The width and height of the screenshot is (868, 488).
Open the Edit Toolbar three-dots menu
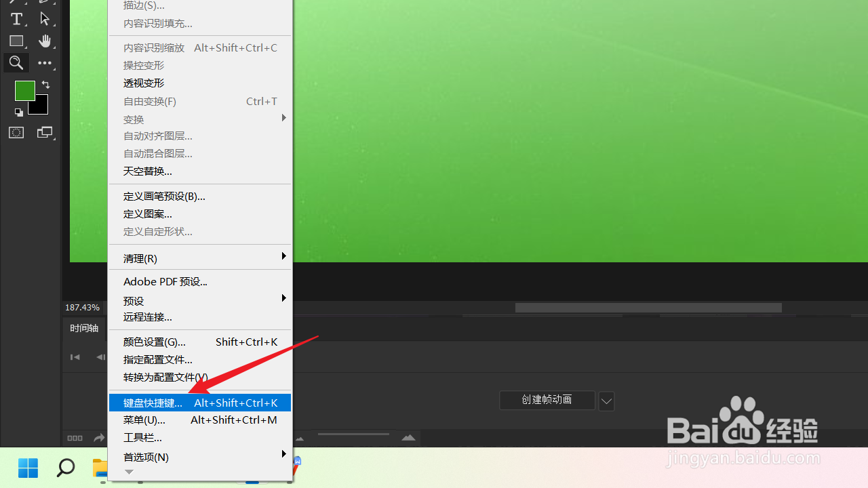click(45, 63)
